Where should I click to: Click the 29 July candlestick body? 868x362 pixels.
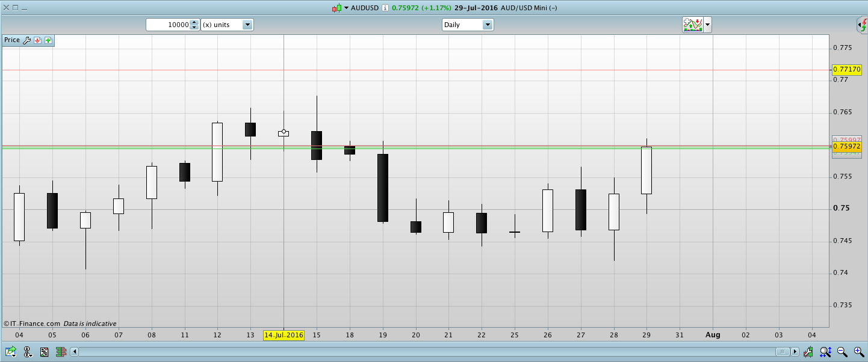pyautogui.click(x=646, y=170)
